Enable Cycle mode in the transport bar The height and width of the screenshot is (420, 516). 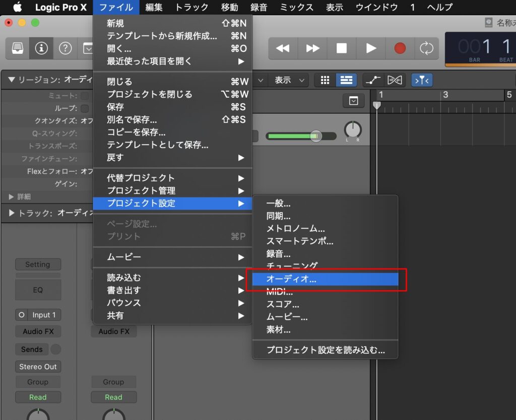point(426,48)
